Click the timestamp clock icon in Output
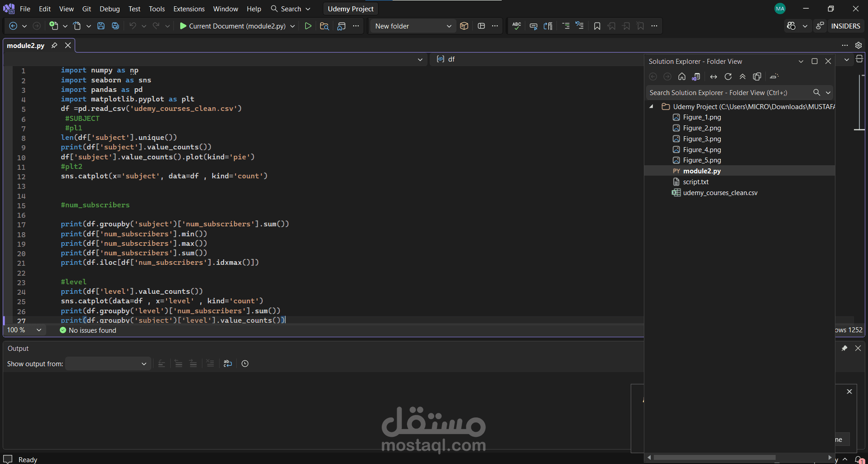The image size is (868, 464). (x=245, y=364)
